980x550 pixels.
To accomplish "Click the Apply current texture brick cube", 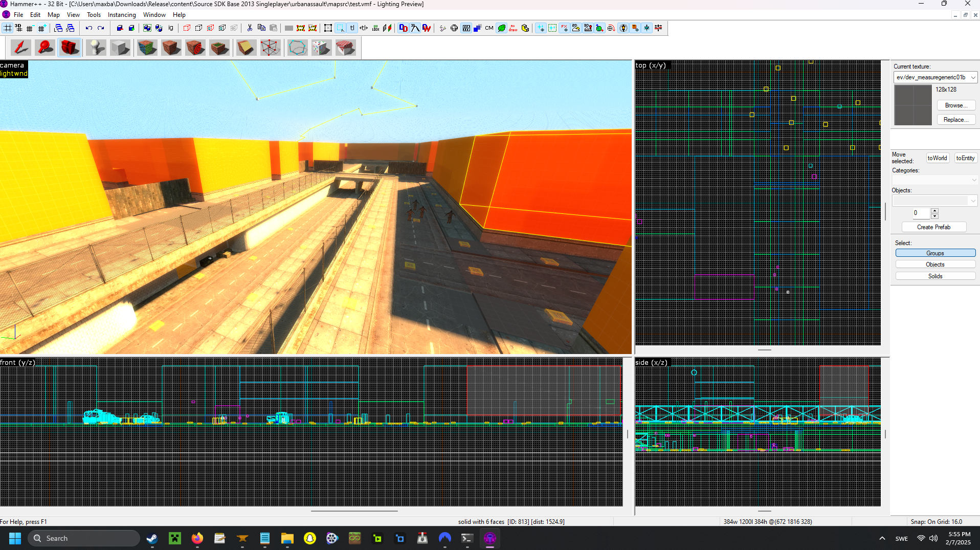I will tap(171, 48).
